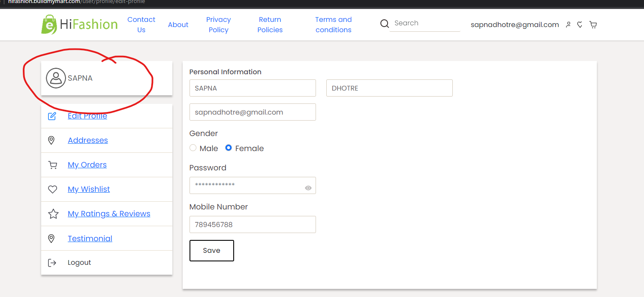Open Contact Us page

[141, 24]
